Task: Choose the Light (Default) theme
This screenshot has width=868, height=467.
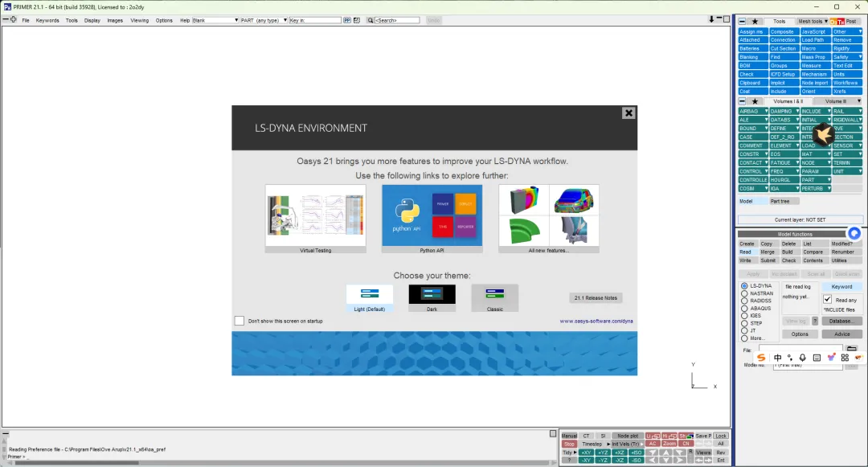Action: (369, 298)
